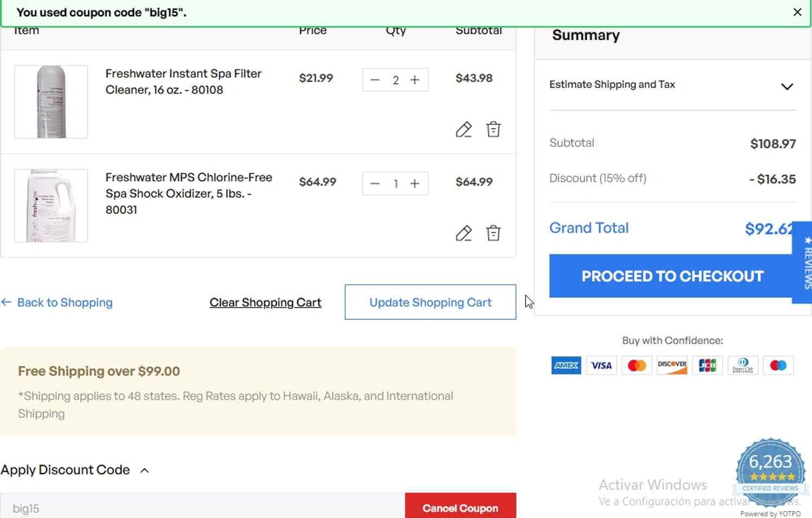This screenshot has height=518, width=812.
Task: Click the summary subtotal $108.97
Action: pyautogui.click(x=773, y=144)
